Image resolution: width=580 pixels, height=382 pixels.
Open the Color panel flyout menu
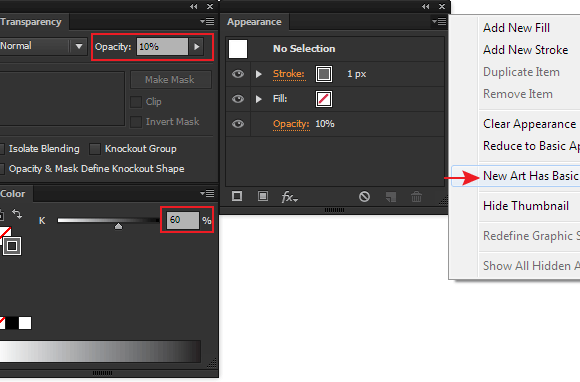tap(207, 193)
